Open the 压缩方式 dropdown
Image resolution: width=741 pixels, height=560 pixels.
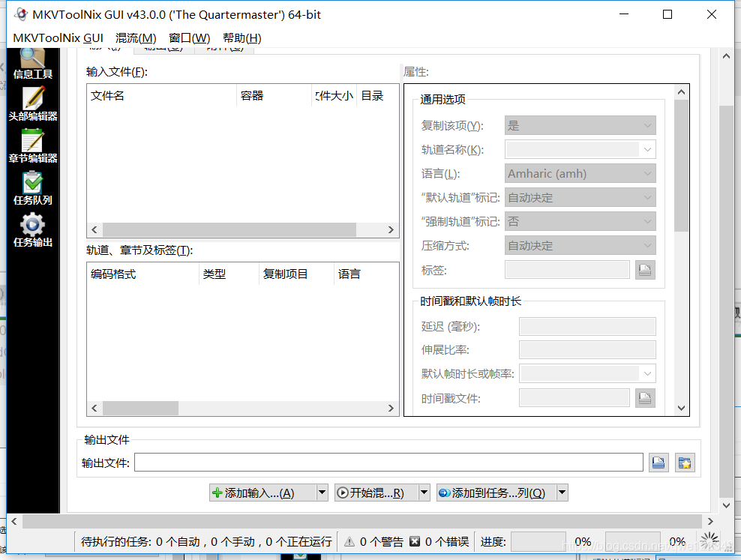point(580,246)
